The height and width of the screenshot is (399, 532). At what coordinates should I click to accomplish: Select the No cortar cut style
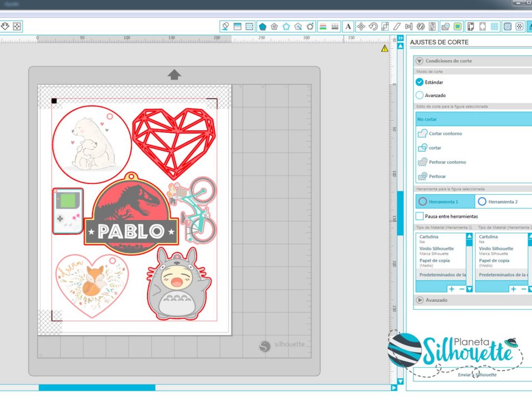[474, 119]
